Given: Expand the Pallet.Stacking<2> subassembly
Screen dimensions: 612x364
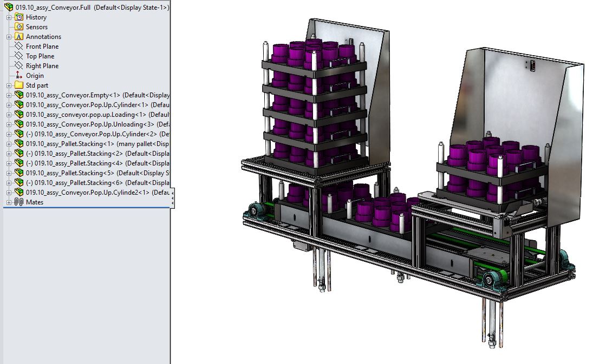Looking at the screenshot, I should click(9, 154).
